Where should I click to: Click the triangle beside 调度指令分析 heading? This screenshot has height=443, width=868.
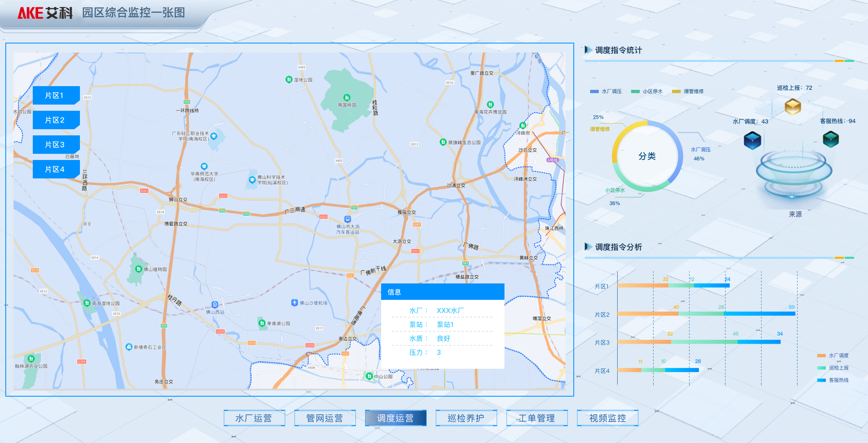(x=588, y=247)
